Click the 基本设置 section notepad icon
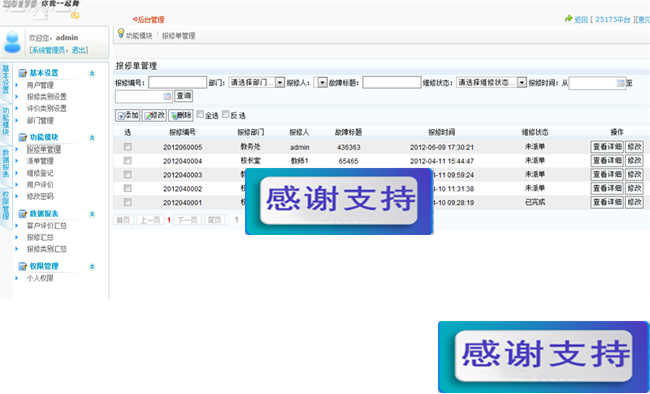 point(23,73)
